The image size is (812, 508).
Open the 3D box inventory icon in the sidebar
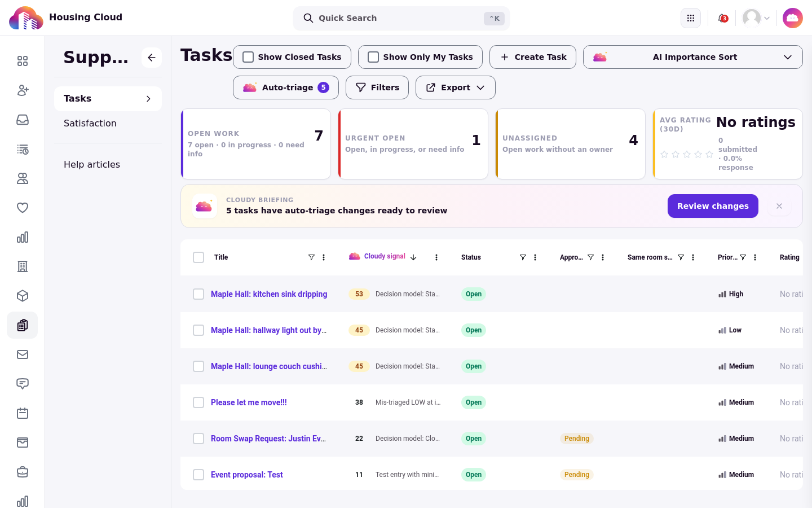point(23,296)
